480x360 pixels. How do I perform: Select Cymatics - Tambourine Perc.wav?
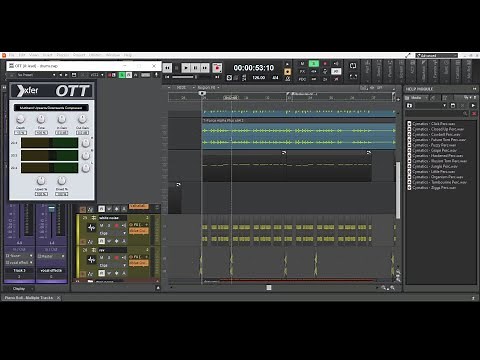[439, 182]
